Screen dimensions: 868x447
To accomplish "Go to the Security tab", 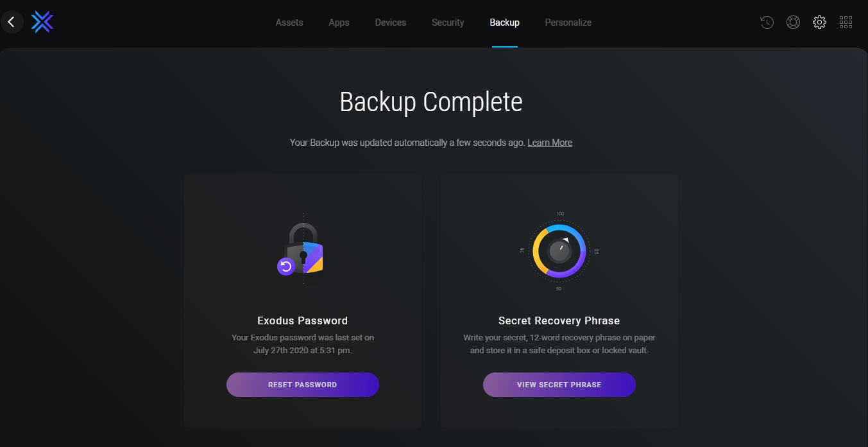I will (448, 22).
